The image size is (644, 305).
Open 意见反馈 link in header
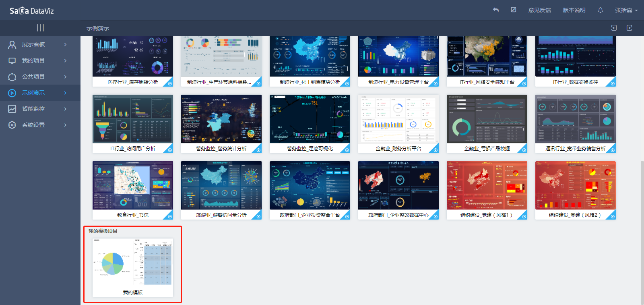539,10
